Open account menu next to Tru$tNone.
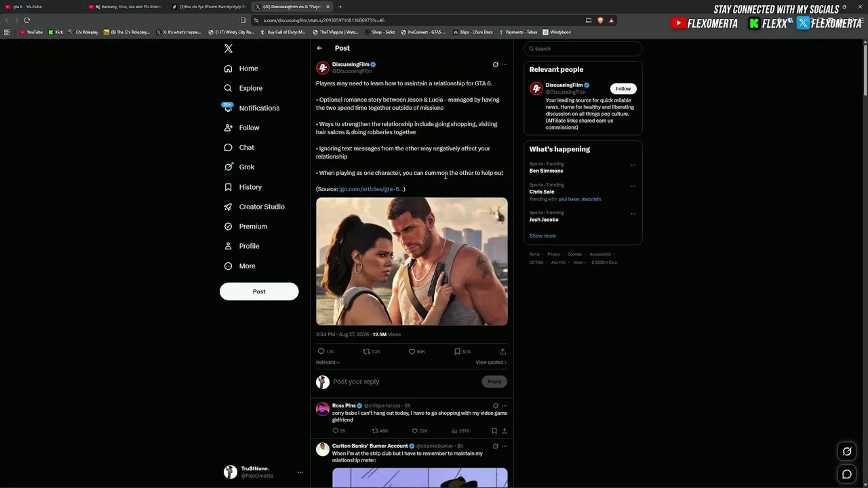868x488 pixels. tap(300, 472)
